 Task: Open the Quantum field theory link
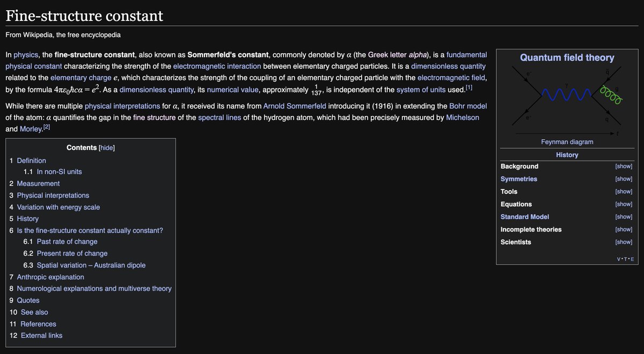(567, 57)
